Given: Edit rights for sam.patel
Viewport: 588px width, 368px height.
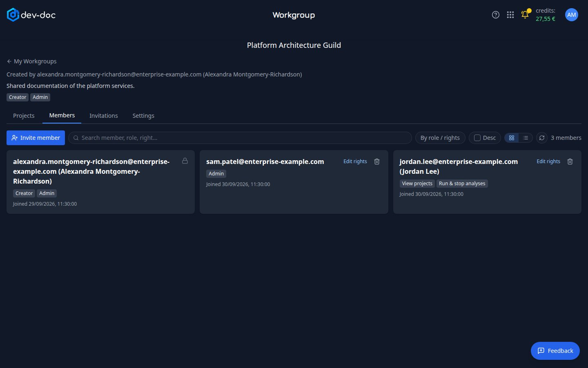Looking at the screenshot, I should 355,162.
